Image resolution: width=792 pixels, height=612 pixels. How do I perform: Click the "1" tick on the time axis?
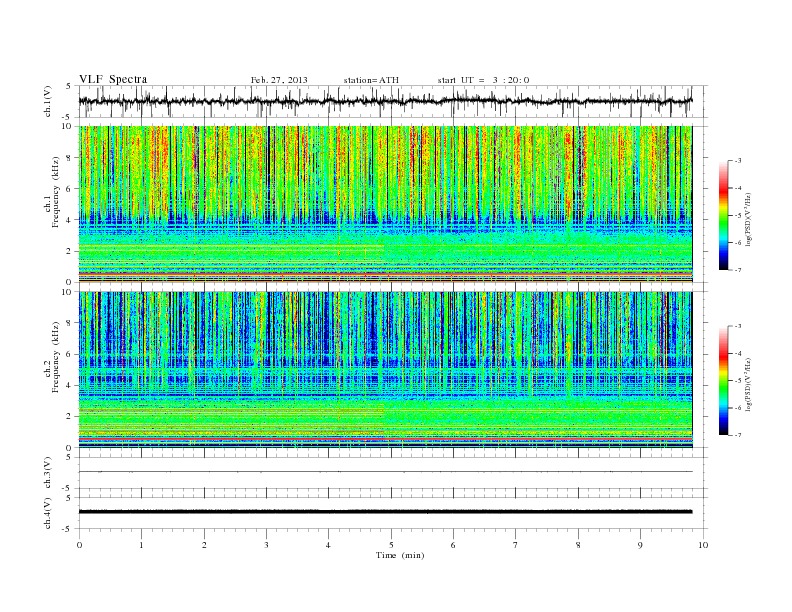click(x=141, y=545)
